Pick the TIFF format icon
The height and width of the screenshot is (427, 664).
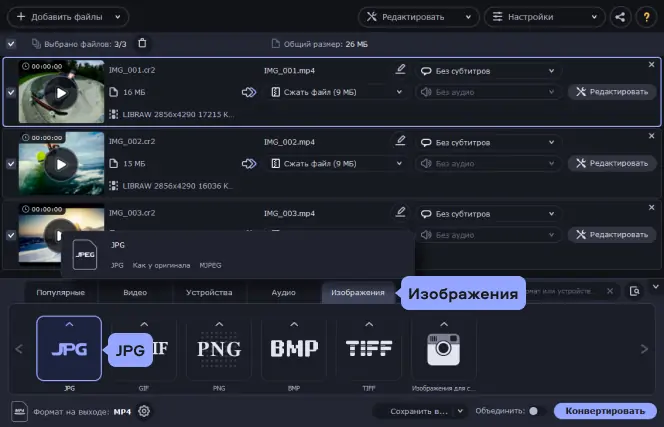(369, 349)
